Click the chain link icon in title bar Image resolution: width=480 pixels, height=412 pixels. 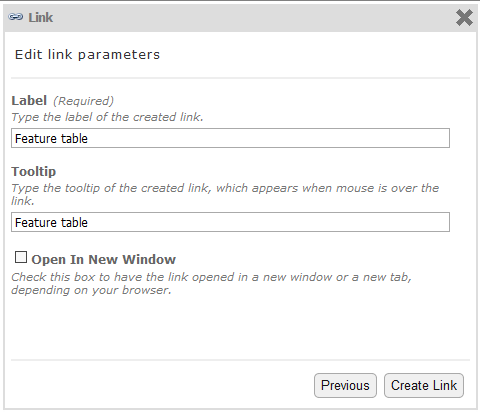click(x=16, y=17)
